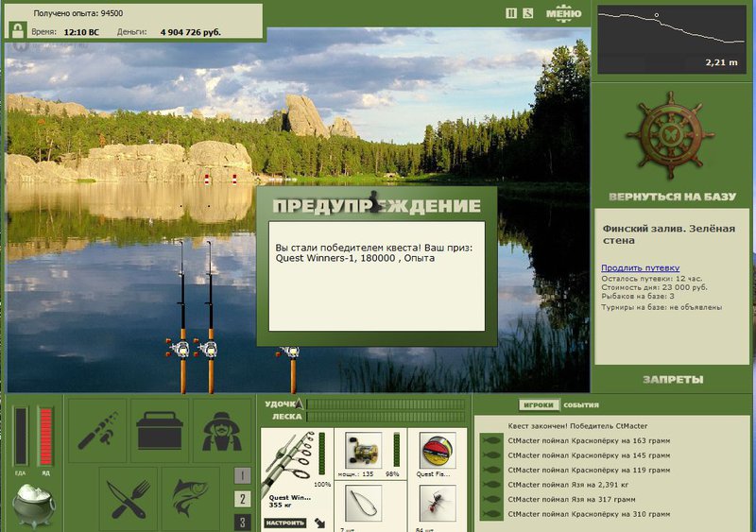Select the ant bait slot
756x532 pixels.
[x=438, y=504]
